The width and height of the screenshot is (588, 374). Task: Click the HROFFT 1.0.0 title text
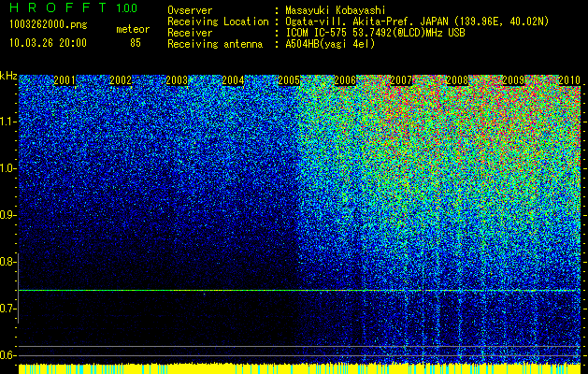[x=73, y=7]
